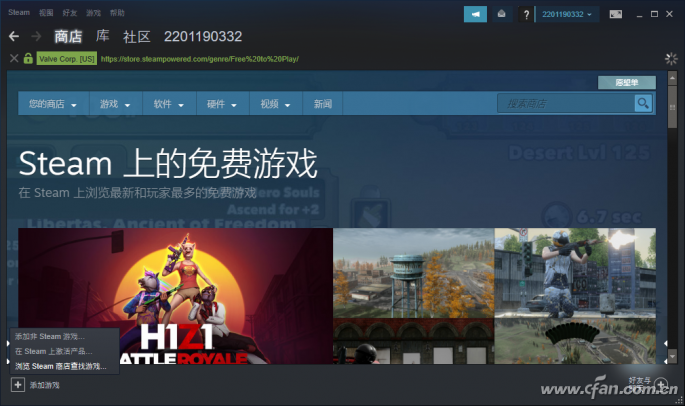Click the 添加游戏 label
The image size is (685, 406).
(45, 385)
